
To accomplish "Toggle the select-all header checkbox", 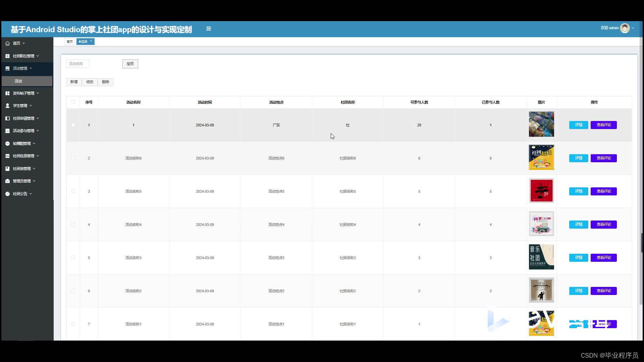I will click(x=73, y=102).
